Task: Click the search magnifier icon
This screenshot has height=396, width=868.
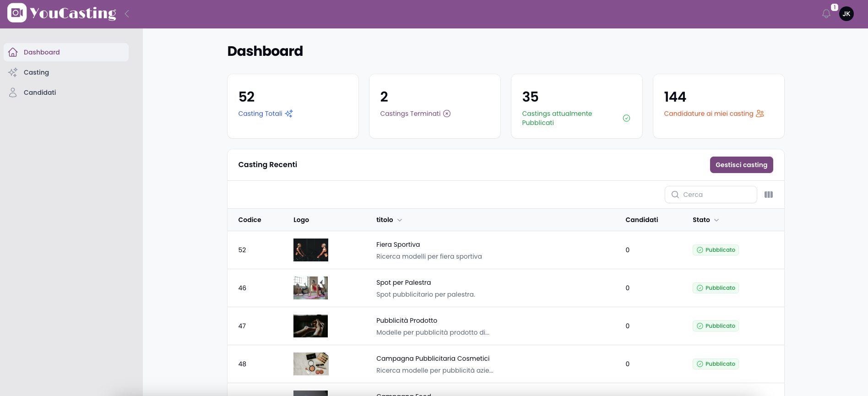Action: pyautogui.click(x=675, y=195)
